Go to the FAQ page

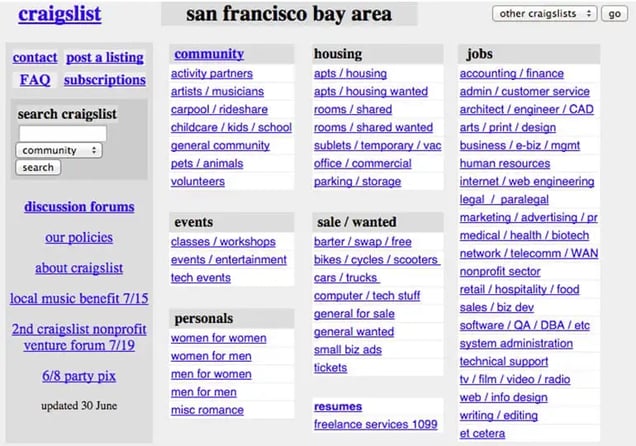[34, 80]
